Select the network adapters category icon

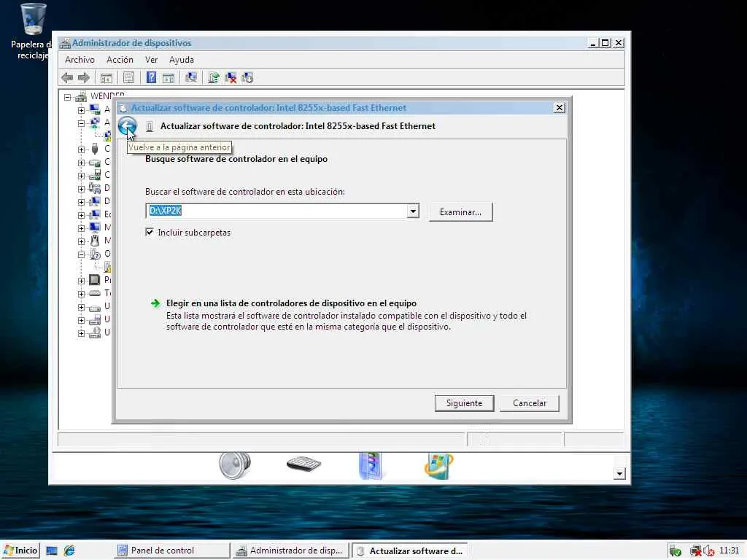tap(95, 122)
